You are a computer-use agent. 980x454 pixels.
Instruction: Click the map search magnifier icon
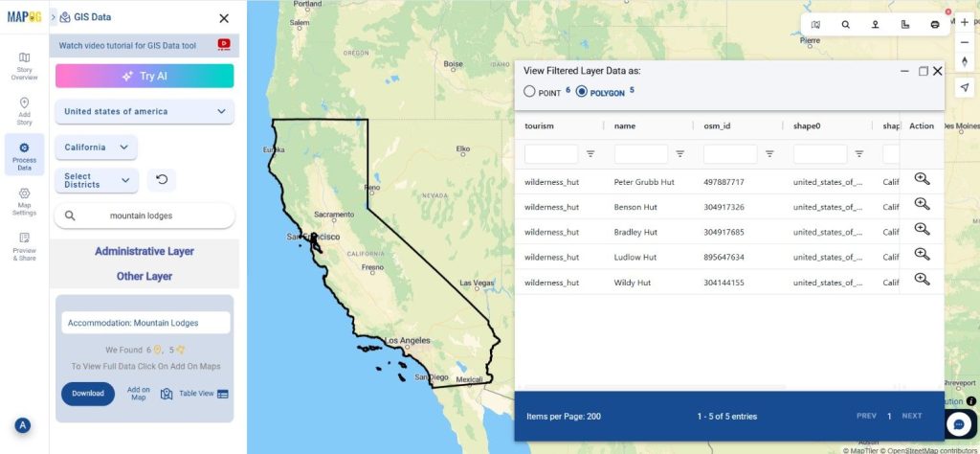(845, 25)
